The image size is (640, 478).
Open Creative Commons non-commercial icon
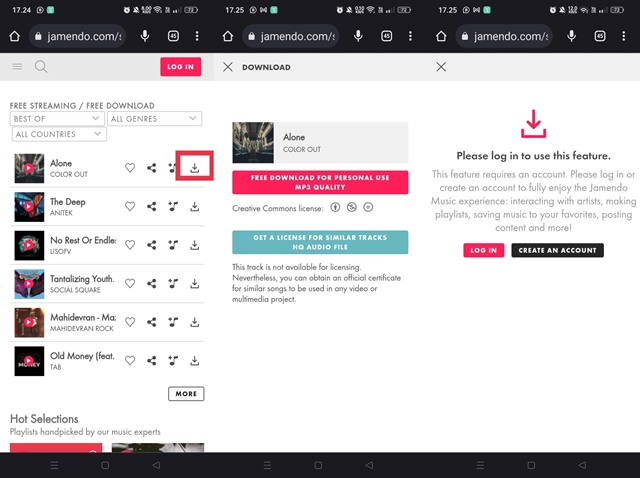pos(351,207)
